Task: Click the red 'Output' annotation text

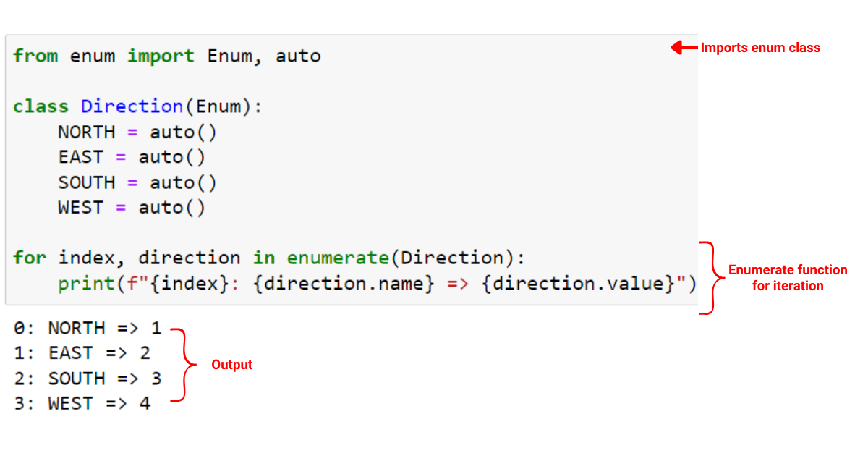Action: (231, 365)
